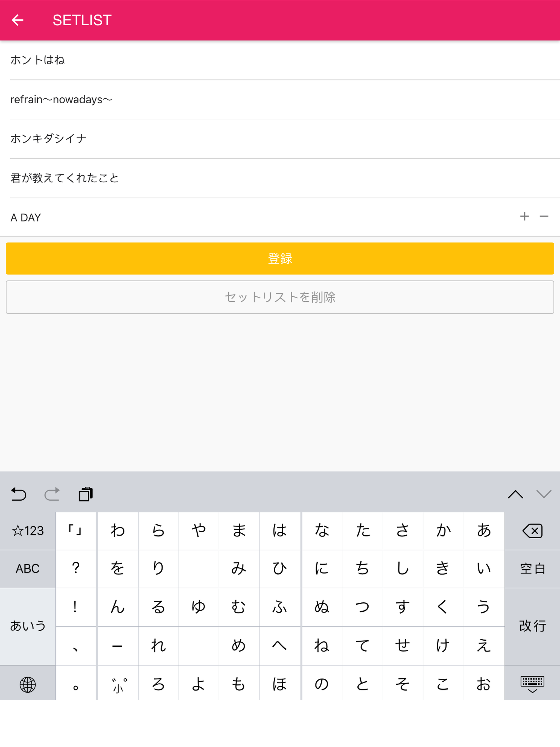560x747 pixels.
Task: Tap the ら key
Action: (158, 531)
